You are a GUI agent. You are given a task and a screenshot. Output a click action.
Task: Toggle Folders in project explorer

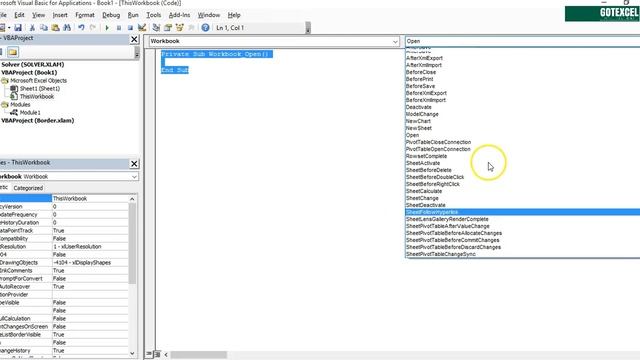click(13, 52)
